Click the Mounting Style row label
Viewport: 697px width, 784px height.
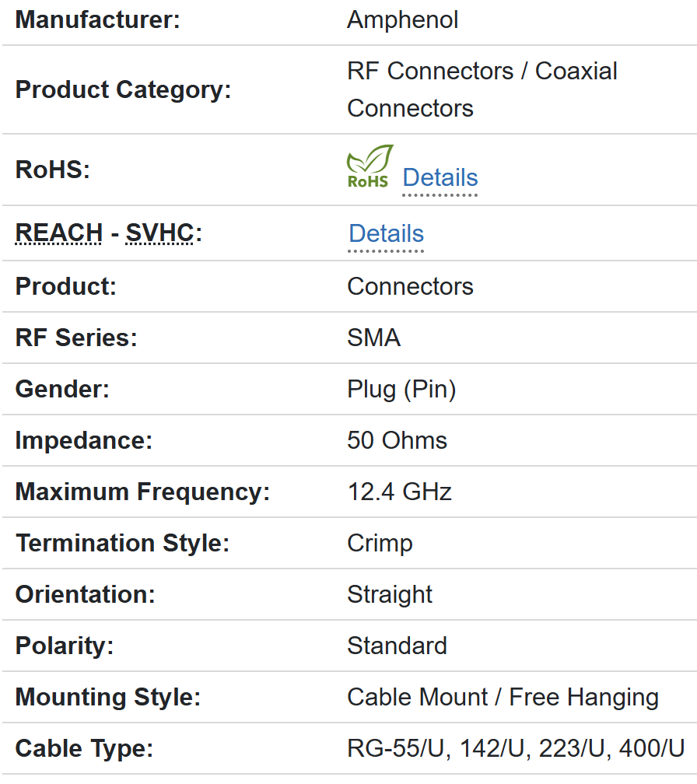[x=108, y=697]
